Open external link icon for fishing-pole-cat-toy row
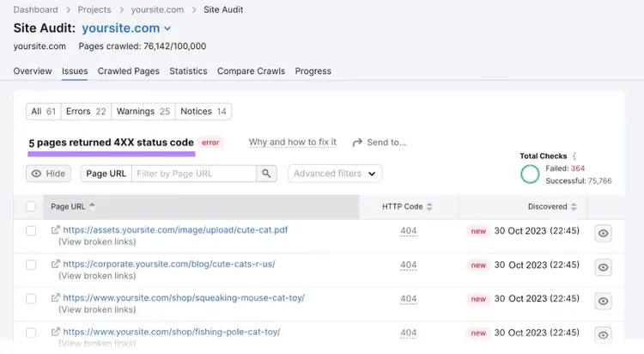Viewport: 644px width, 354px height. [56, 332]
